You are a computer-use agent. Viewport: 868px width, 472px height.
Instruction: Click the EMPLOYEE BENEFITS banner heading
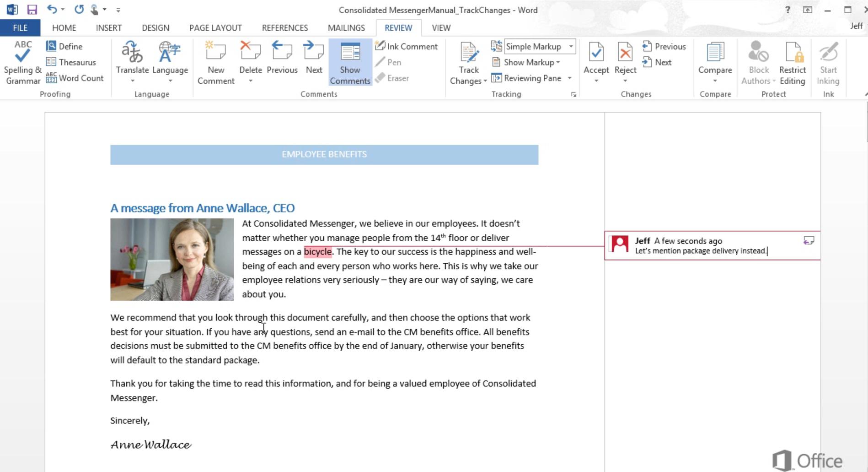[x=324, y=154]
